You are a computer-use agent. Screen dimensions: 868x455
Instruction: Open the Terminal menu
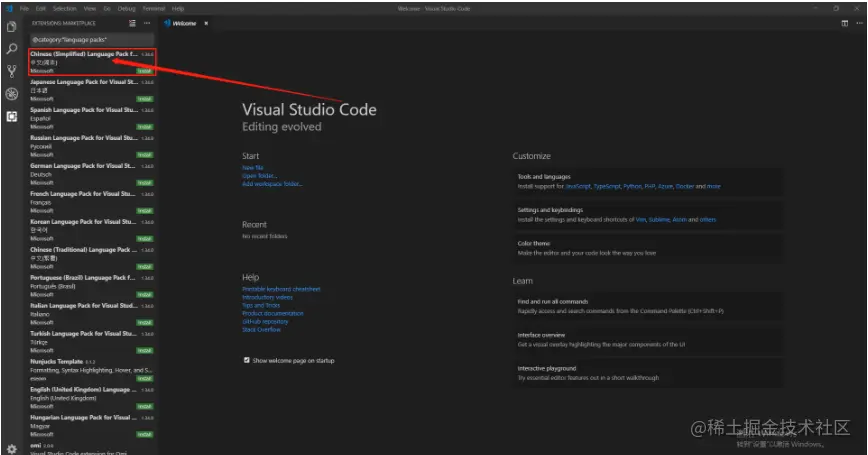tap(154, 8)
